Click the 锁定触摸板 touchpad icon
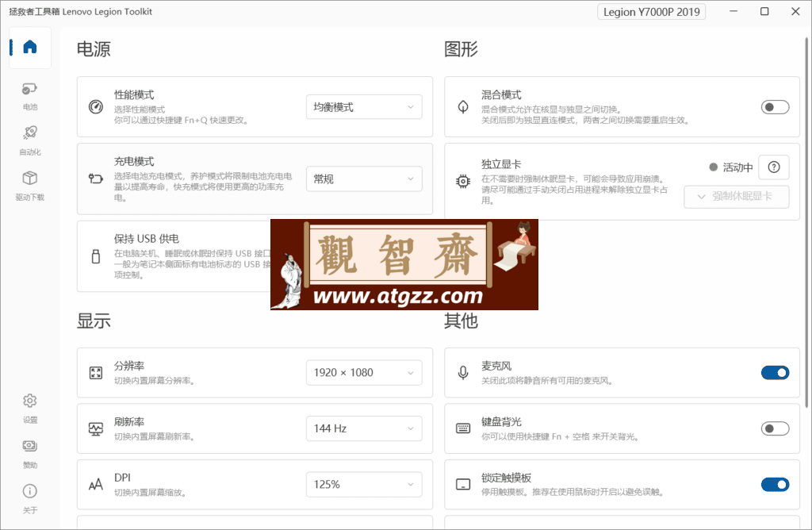The image size is (812, 530). pyautogui.click(x=463, y=485)
